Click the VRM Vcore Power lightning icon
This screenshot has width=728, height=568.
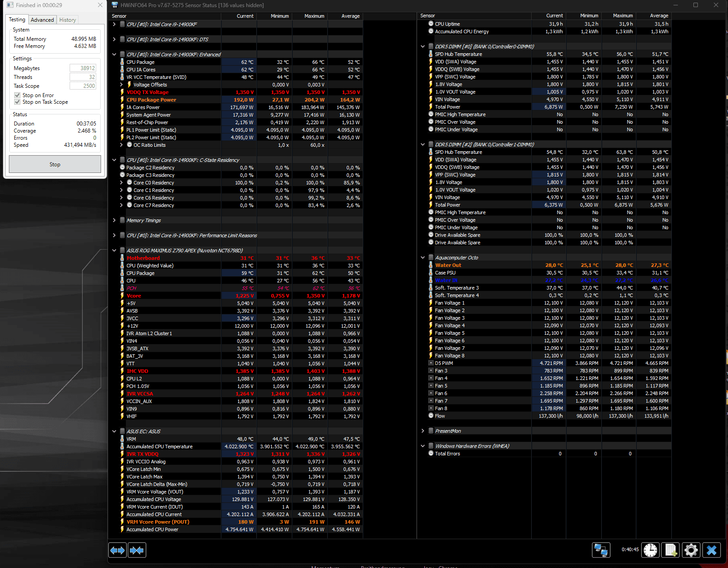pyautogui.click(x=122, y=522)
